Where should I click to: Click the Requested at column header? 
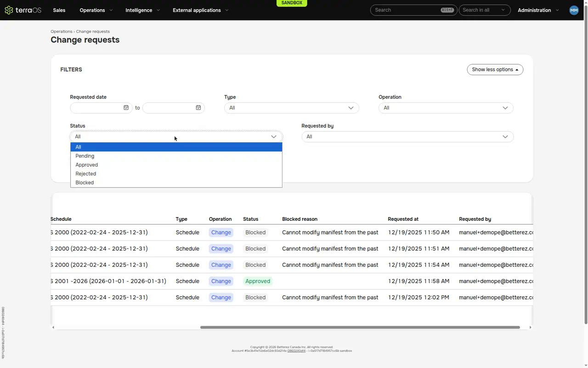tap(403, 219)
